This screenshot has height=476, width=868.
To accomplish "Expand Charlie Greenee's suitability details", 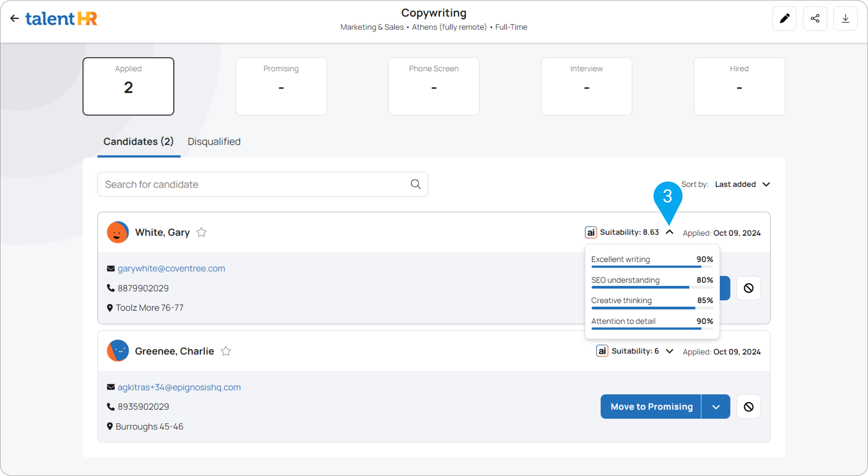I will 669,351.
